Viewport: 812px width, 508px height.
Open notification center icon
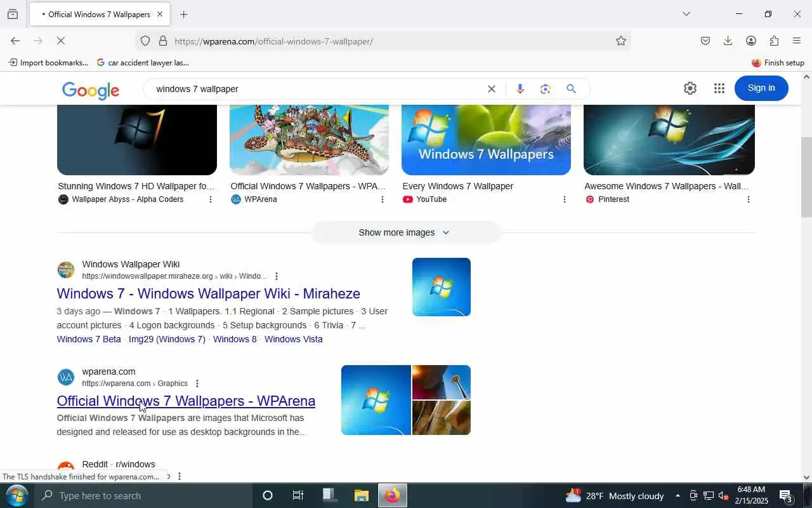click(x=786, y=496)
